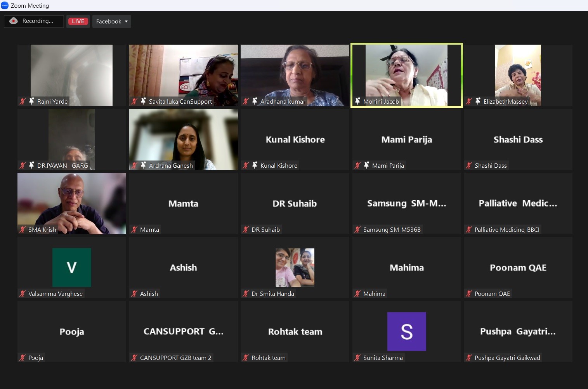Click the Recording... status button
The image size is (588, 389).
34,21
